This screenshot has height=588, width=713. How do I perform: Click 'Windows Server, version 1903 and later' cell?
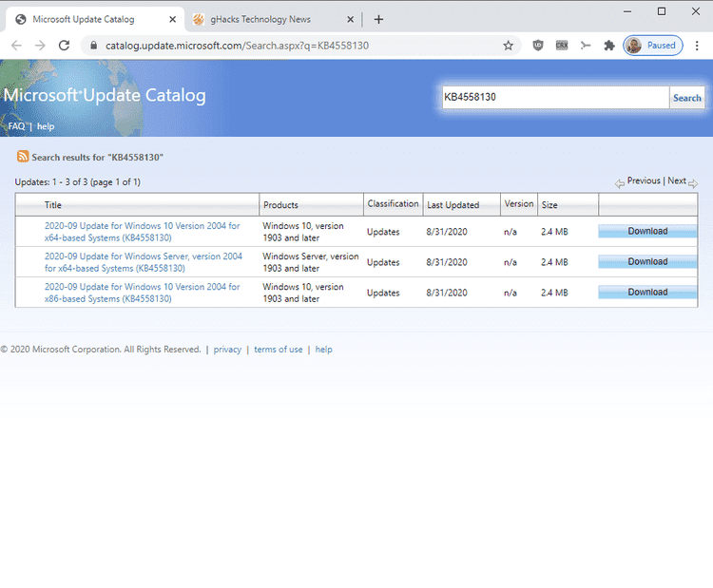click(x=311, y=262)
